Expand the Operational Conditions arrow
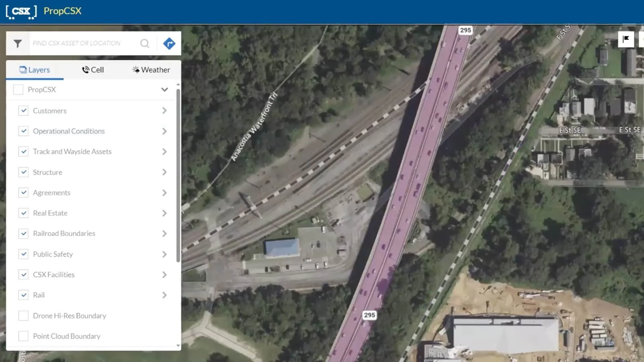This screenshot has height=362, width=644. pyautogui.click(x=164, y=131)
